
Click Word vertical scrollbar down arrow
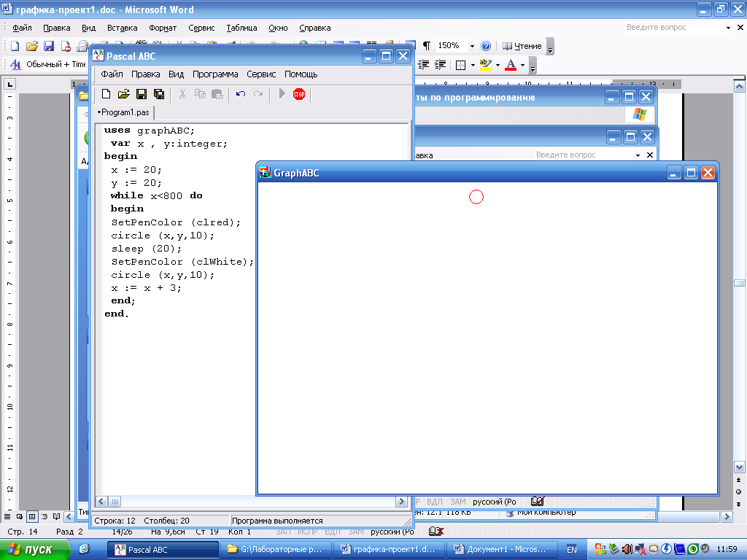click(740, 467)
